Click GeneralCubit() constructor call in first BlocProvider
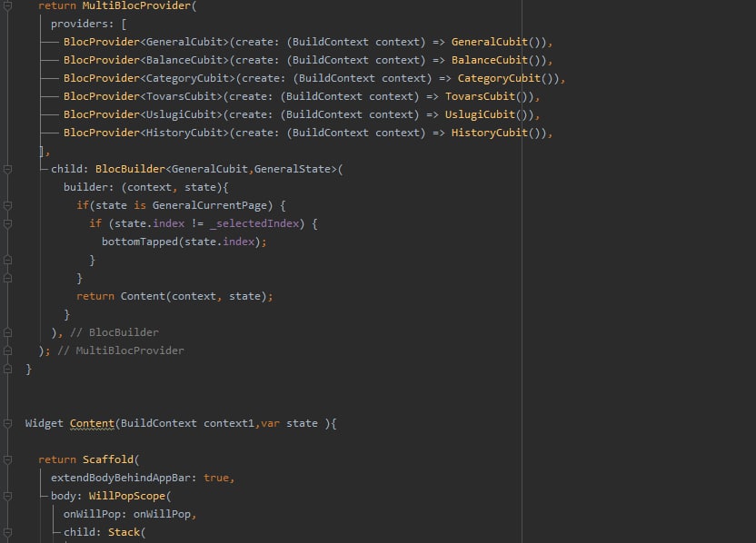The height and width of the screenshot is (543, 756). click(x=499, y=42)
